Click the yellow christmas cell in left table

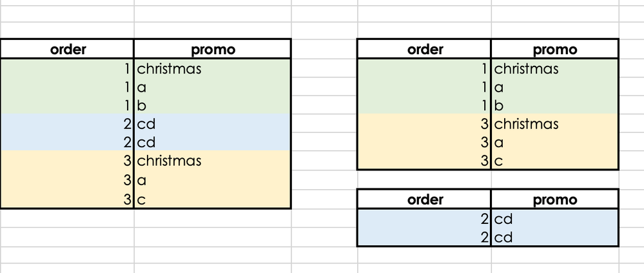tap(212, 160)
